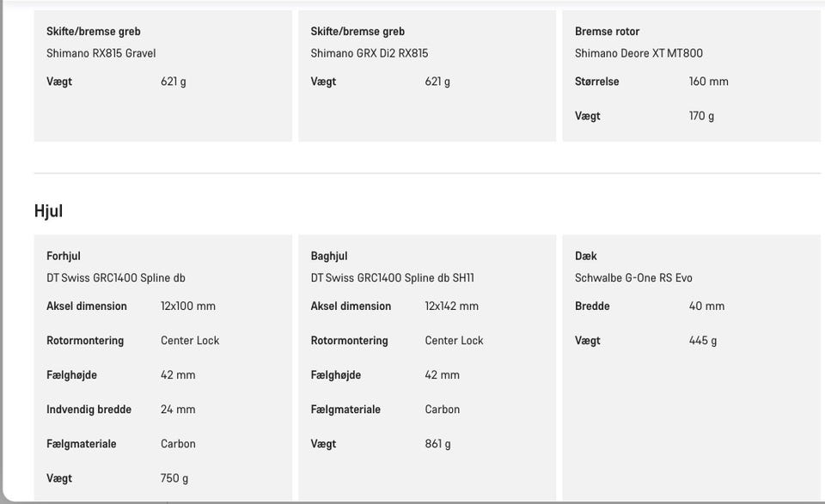Open the Schwalbe G-One RS Evo tire name

point(633,278)
